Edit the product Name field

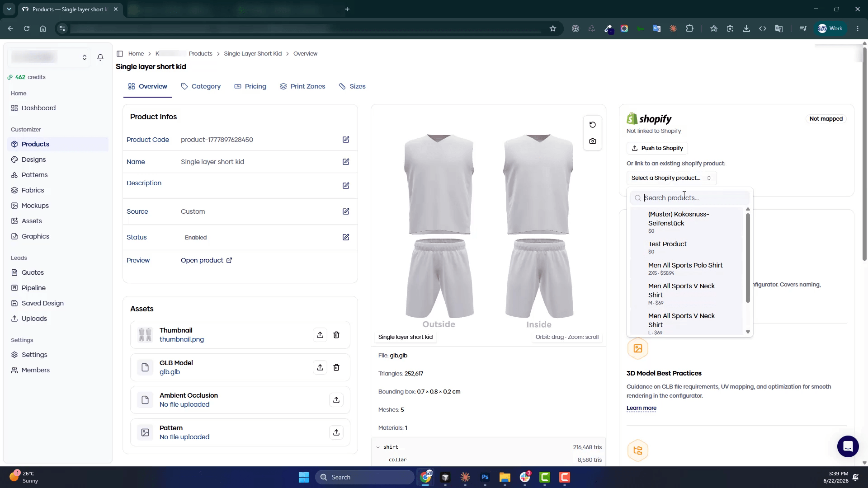coord(346,162)
